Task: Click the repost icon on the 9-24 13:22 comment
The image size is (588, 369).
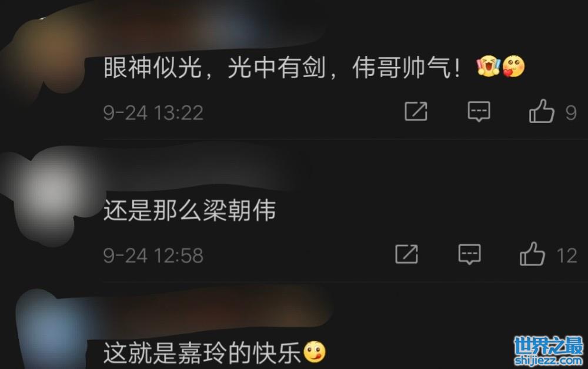Action: 416,111
